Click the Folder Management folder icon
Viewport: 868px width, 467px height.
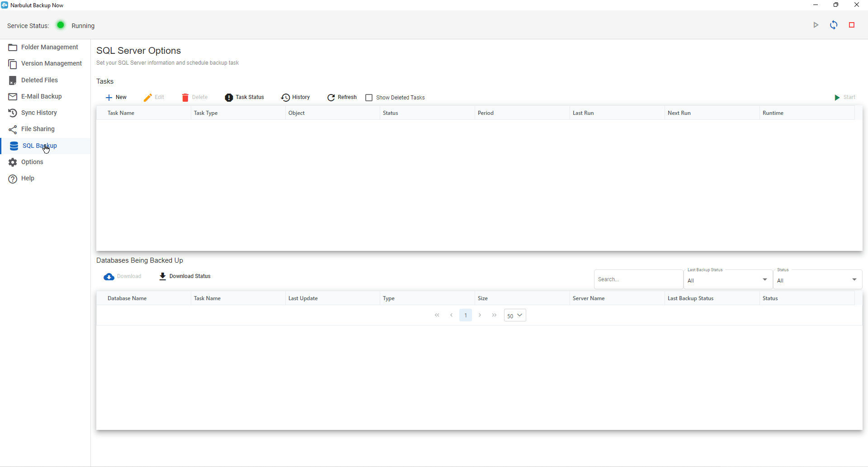point(13,47)
